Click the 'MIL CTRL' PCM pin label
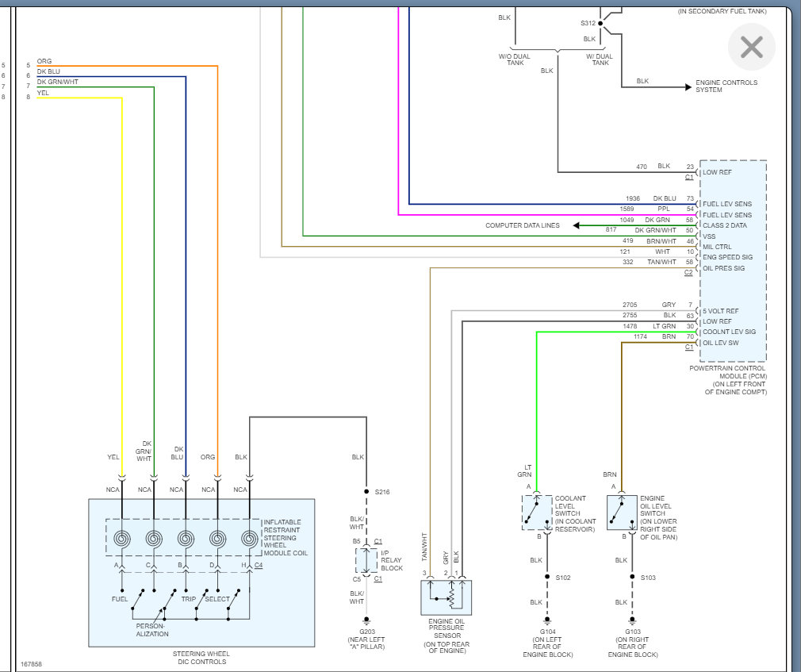 click(x=717, y=247)
